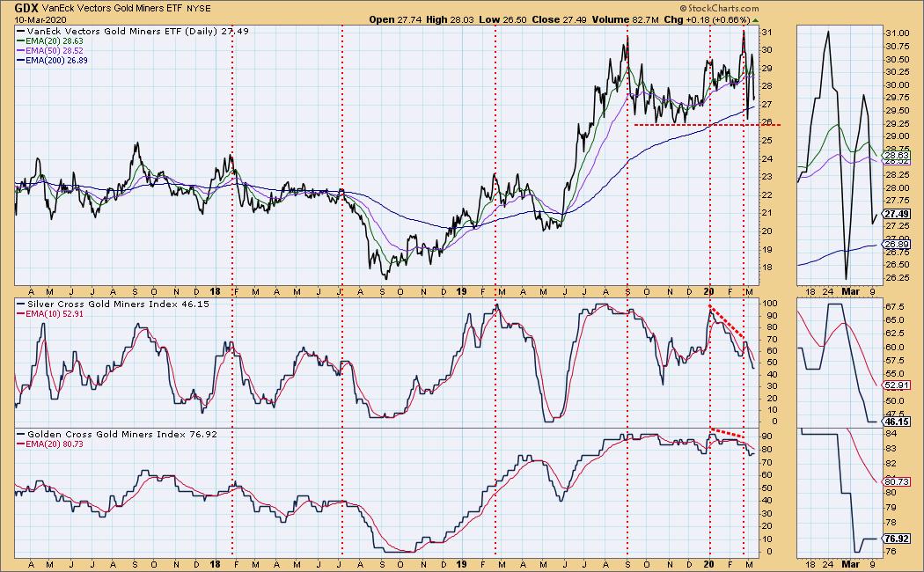
Task: Click the EMA(20) 80.73 legend entry
Action: point(55,444)
